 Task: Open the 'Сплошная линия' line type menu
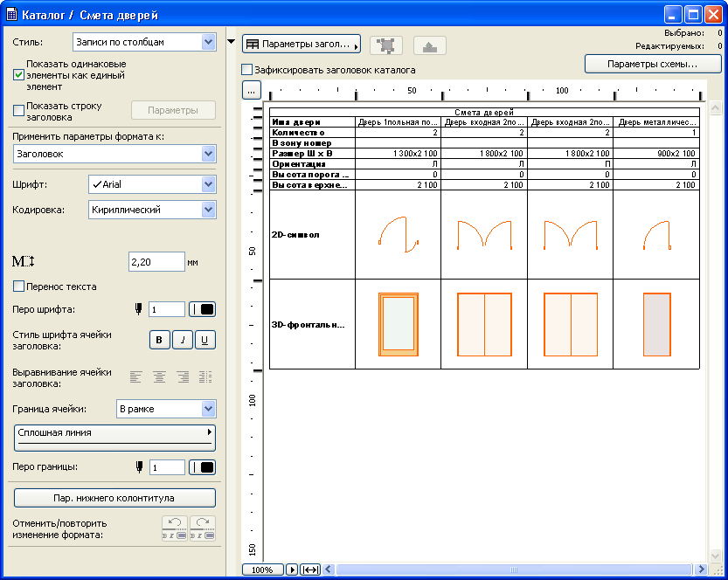tap(114, 437)
